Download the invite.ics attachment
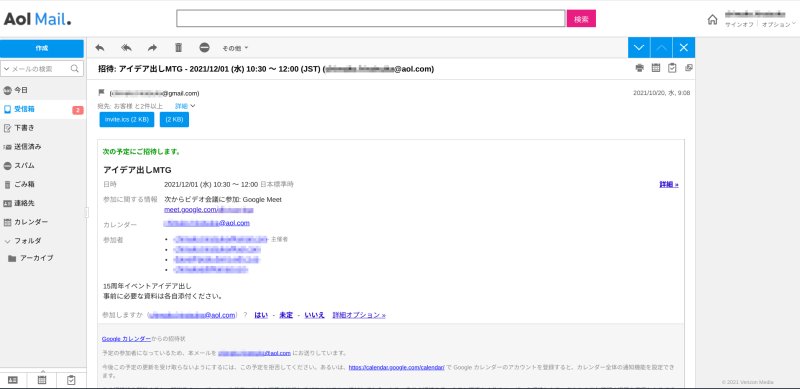 pyautogui.click(x=127, y=119)
